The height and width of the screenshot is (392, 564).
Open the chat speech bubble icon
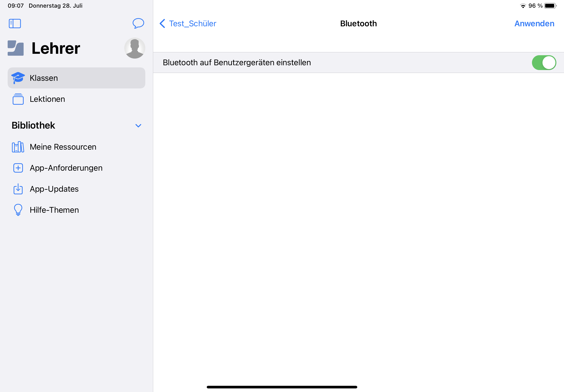point(138,23)
